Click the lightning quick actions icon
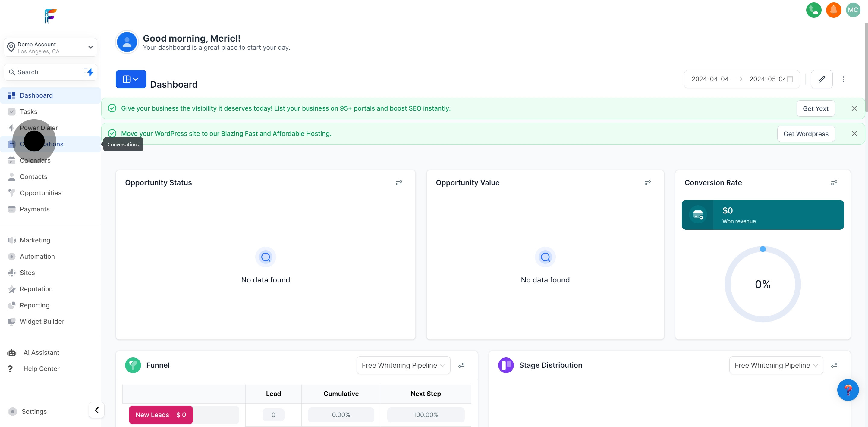 tap(90, 72)
